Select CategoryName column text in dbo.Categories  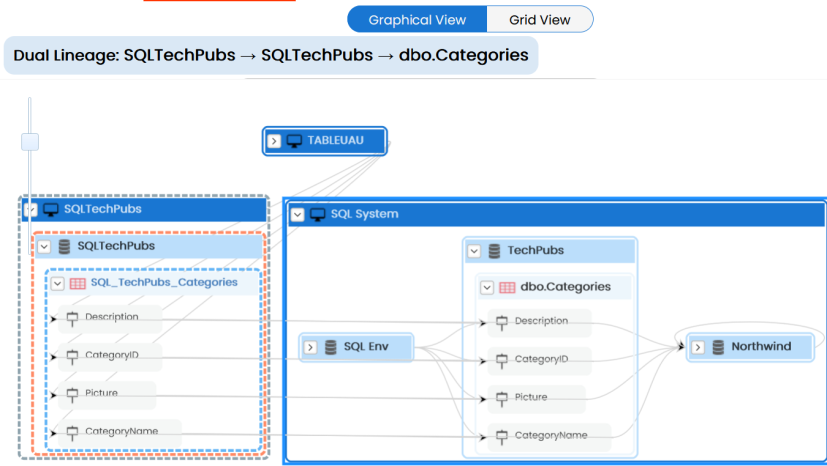551,435
